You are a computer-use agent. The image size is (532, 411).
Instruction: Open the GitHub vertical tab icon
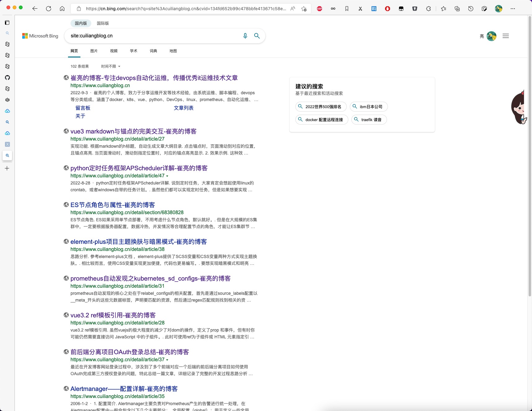tap(7, 78)
